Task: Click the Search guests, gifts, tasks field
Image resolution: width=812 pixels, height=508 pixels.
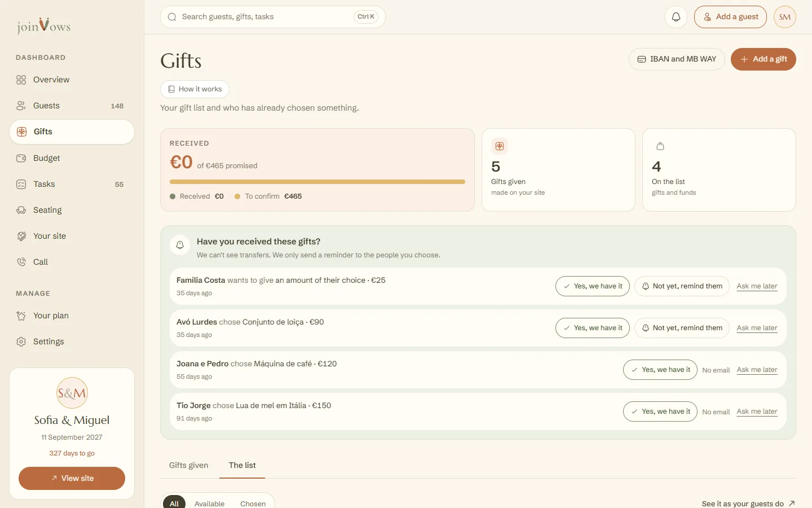Action: tap(273, 17)
